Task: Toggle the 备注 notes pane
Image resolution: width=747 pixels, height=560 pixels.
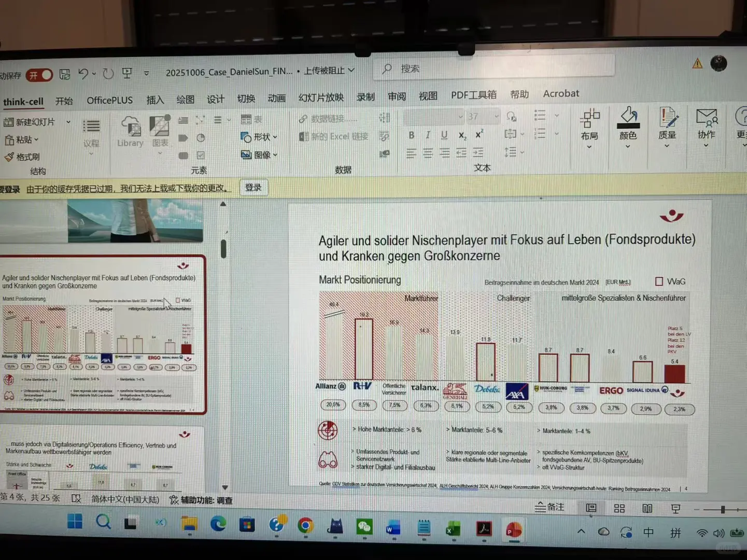Action: [x=549, y=507]
